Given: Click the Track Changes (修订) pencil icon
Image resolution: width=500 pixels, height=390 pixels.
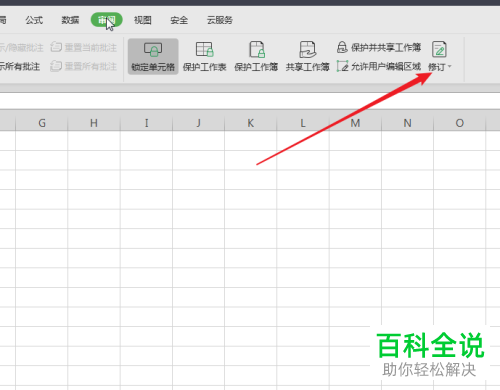Looking at the screenshot, I should point(439,49).
